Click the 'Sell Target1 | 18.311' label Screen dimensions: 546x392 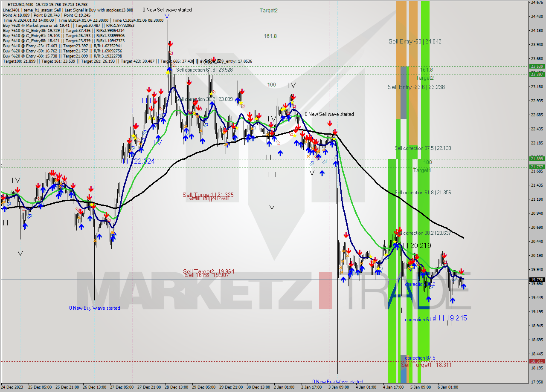426,365
